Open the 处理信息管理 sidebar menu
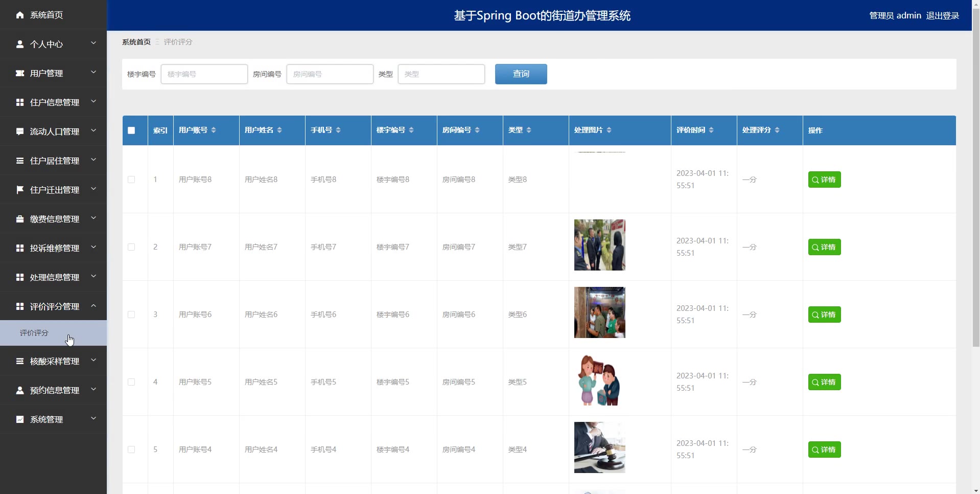Viewport: 980px width, 494px height. 53,277
